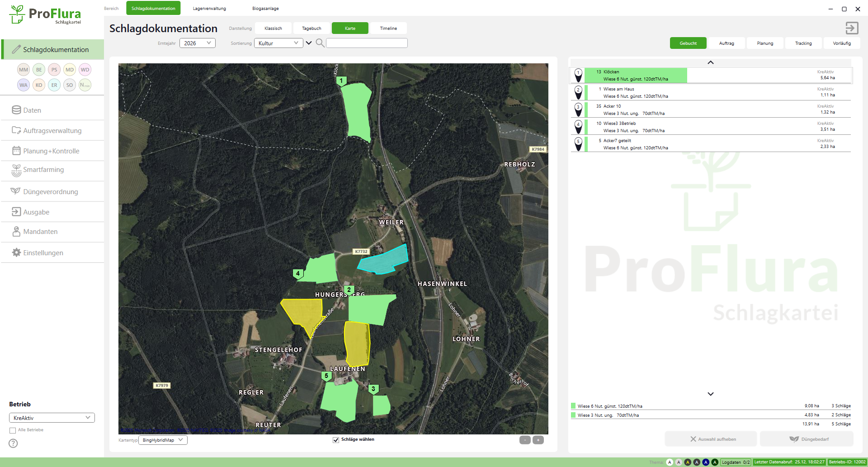Screen dimensions: 868x467
Task: Click pin icon of Acker 10 row
Action: click(578, 110)
